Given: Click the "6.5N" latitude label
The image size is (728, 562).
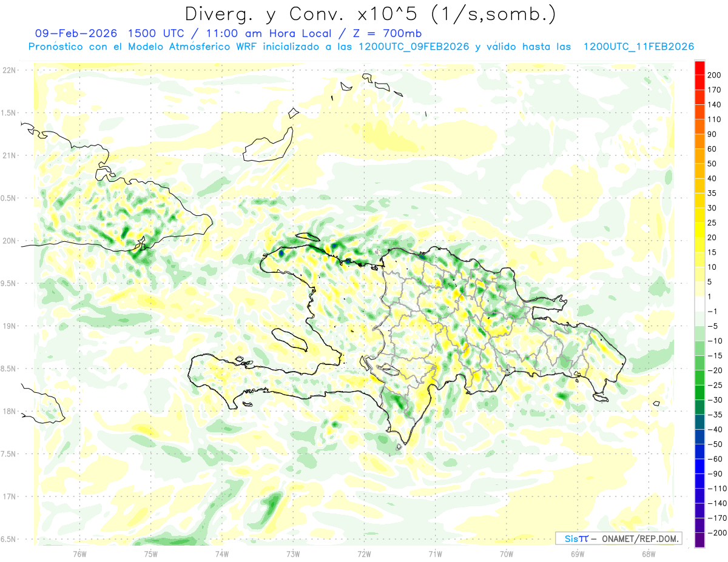Looking at the screenshot, I should [8, 539].
